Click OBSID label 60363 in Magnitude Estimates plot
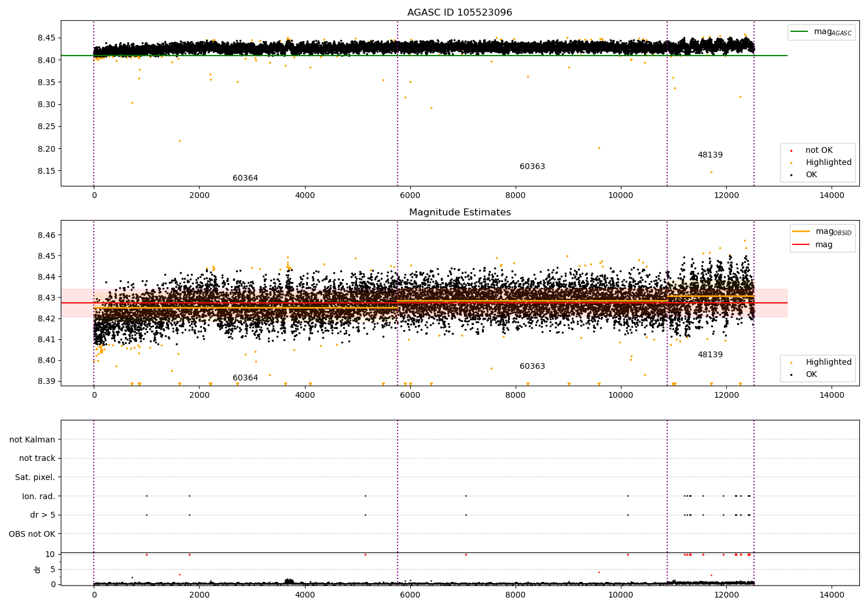The height and width of the screenshot is (608, 868). (x=532, y=367)
